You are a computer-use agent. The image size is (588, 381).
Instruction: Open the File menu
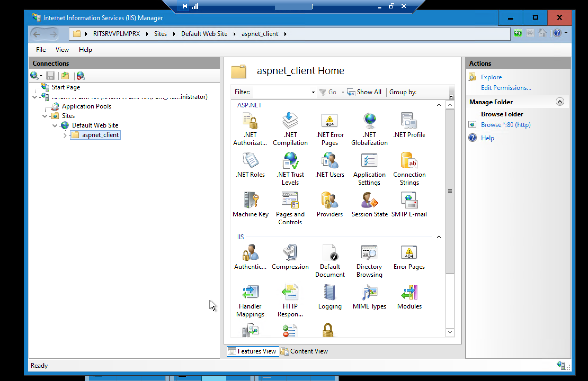click(41, 50)
